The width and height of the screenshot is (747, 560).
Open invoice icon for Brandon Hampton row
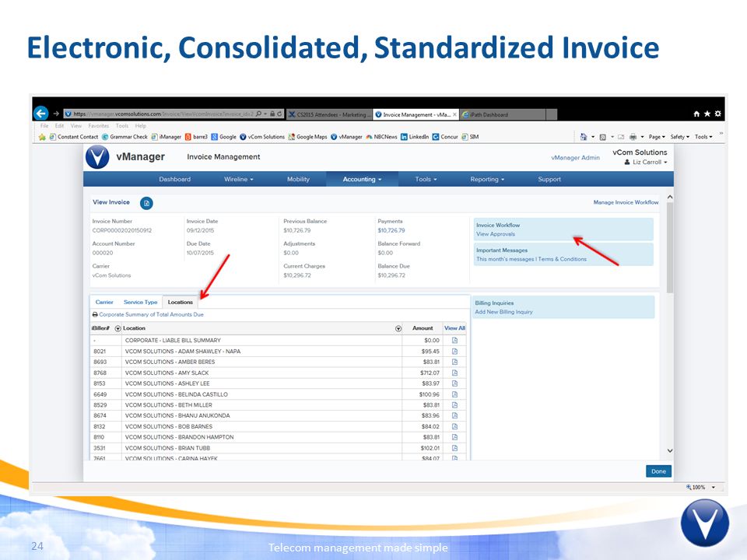pyautogui.click(x=454, y=437)
